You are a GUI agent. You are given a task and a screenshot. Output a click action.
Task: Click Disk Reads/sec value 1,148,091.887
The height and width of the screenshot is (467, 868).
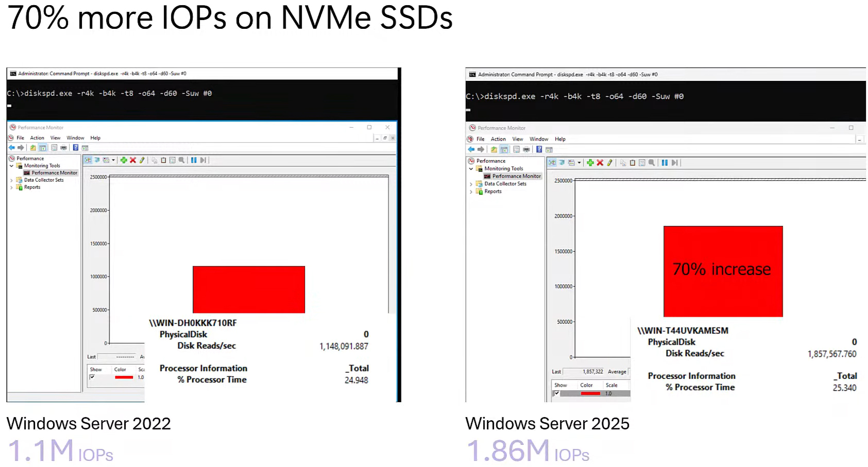pos(344,346)
